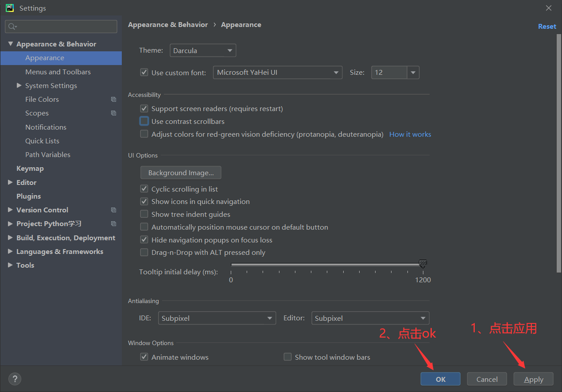
Task: Expand the System Settings node
Action: (x=19, y=85)
